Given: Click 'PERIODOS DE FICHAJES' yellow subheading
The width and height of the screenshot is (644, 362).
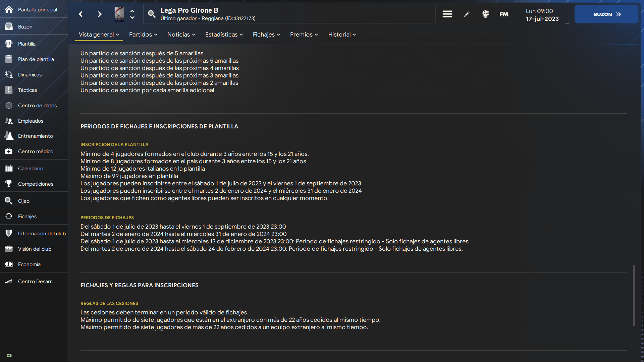Looking at the screenshot, I should (107, 218).
